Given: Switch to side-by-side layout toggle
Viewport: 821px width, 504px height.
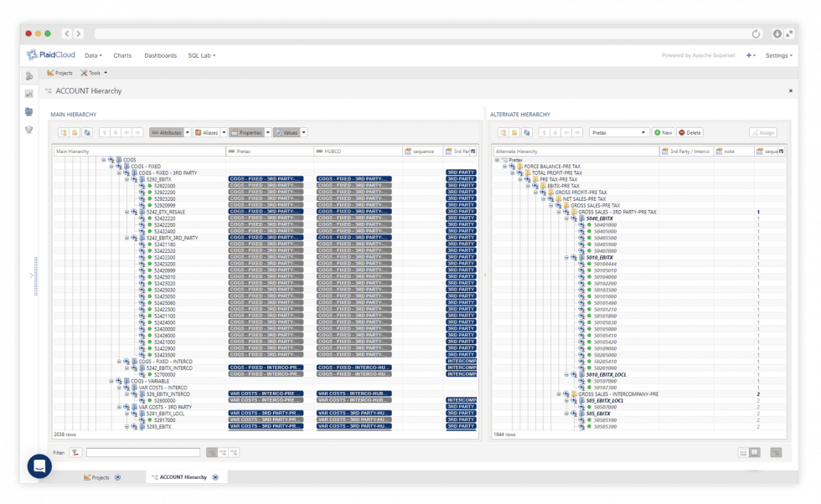Looking at the screenshot, I should tap(755, 453).
